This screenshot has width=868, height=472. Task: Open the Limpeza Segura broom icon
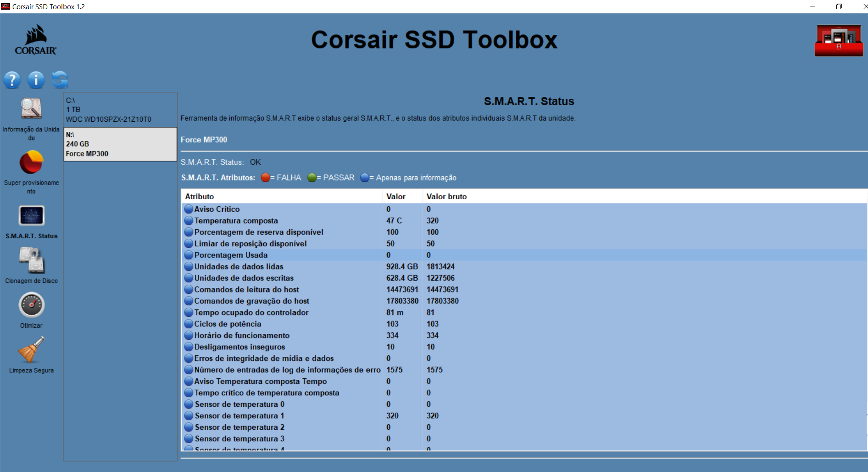[31, 349]
